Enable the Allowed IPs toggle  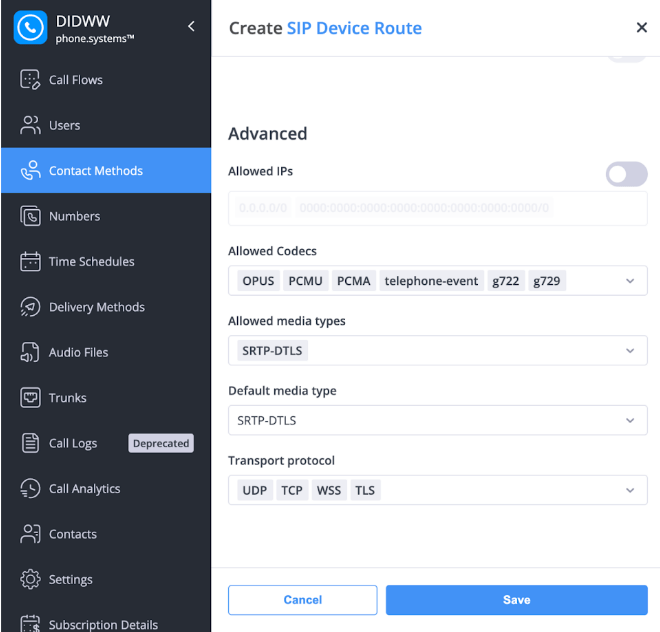[x=626, y=175]
